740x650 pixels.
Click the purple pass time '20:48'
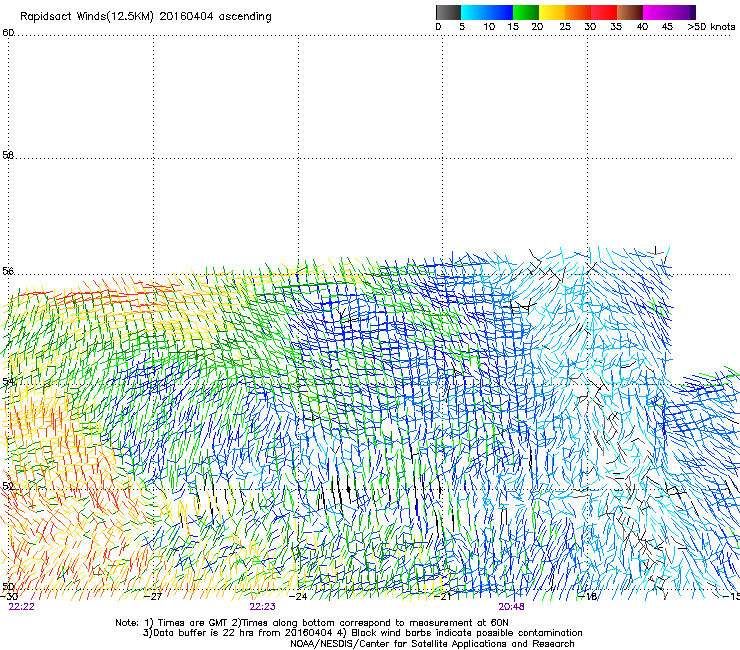[512, 607]
